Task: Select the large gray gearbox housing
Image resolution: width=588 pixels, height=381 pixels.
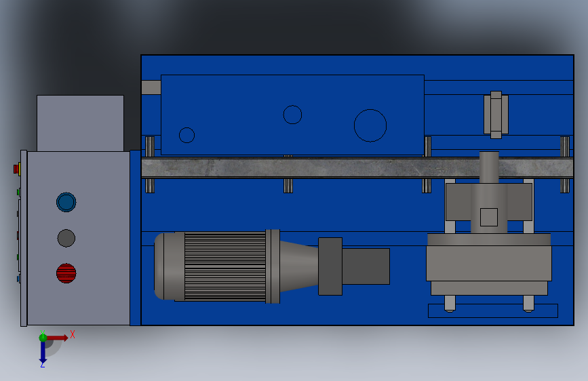Action: 489,263
